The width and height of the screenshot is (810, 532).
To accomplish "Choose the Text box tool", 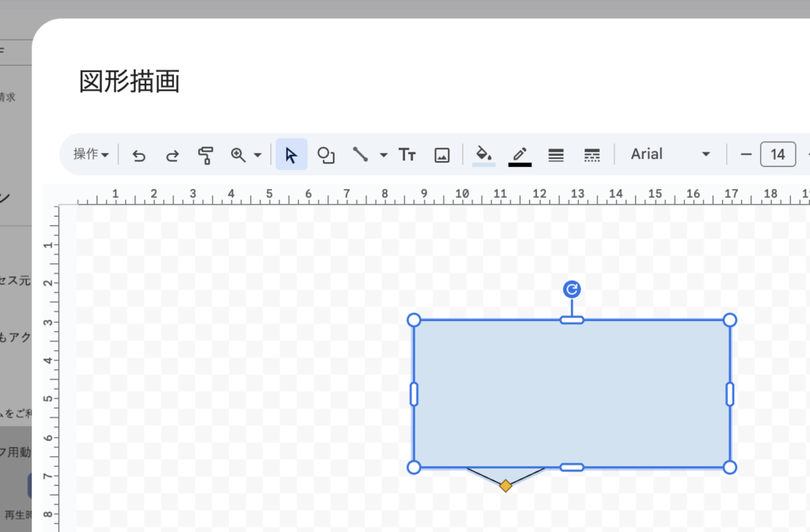I will pyautogui.click(x=407, y=155).
